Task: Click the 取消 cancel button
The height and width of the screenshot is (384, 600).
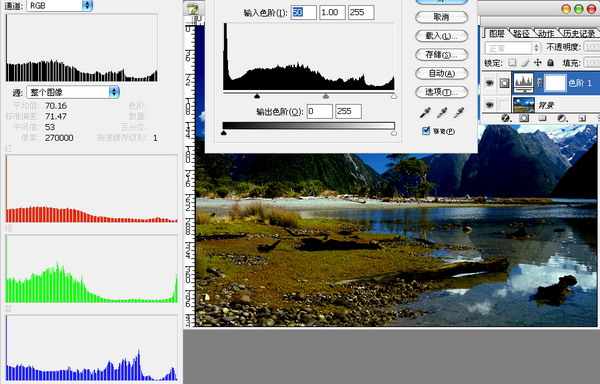Action: coord(442,17)
